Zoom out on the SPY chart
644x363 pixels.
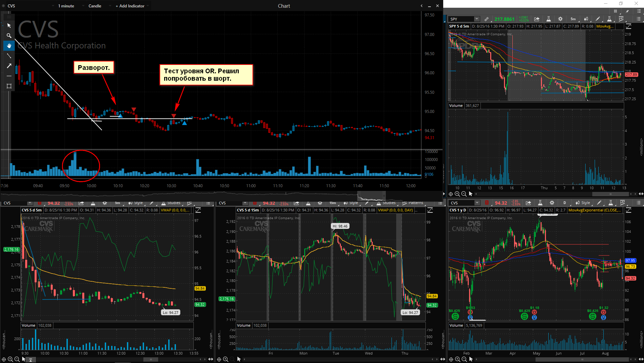464,194
